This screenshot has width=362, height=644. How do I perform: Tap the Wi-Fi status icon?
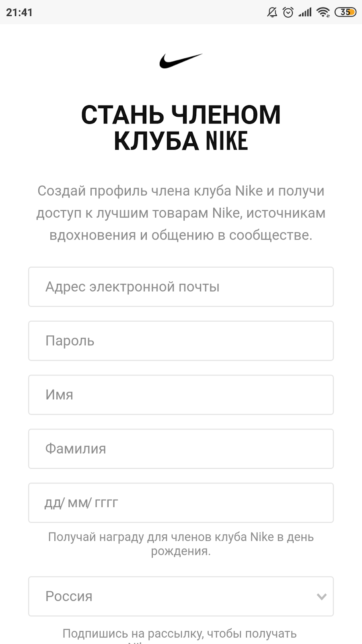click(323, 12)
